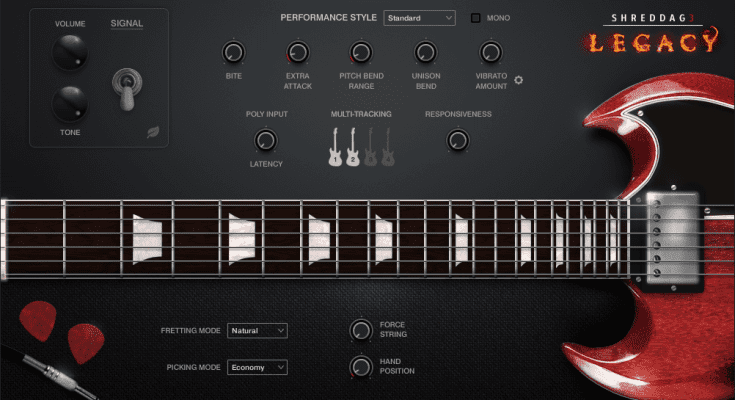
Task: Select the second multi-tracking guitar icon
Action: (353, 147)
